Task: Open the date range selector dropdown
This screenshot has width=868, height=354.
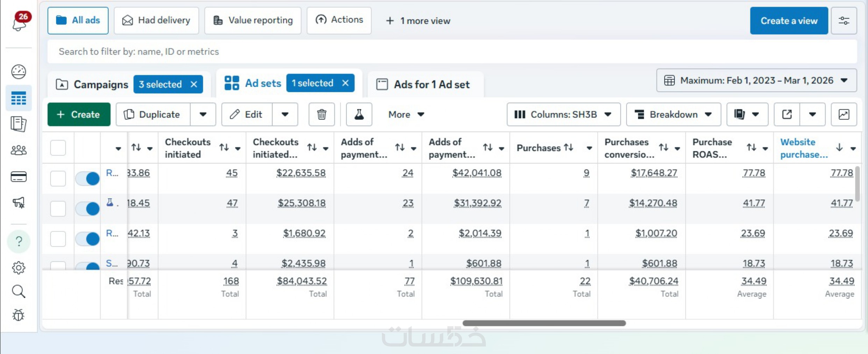Action: pyautogui.click(x=756, y=80)
